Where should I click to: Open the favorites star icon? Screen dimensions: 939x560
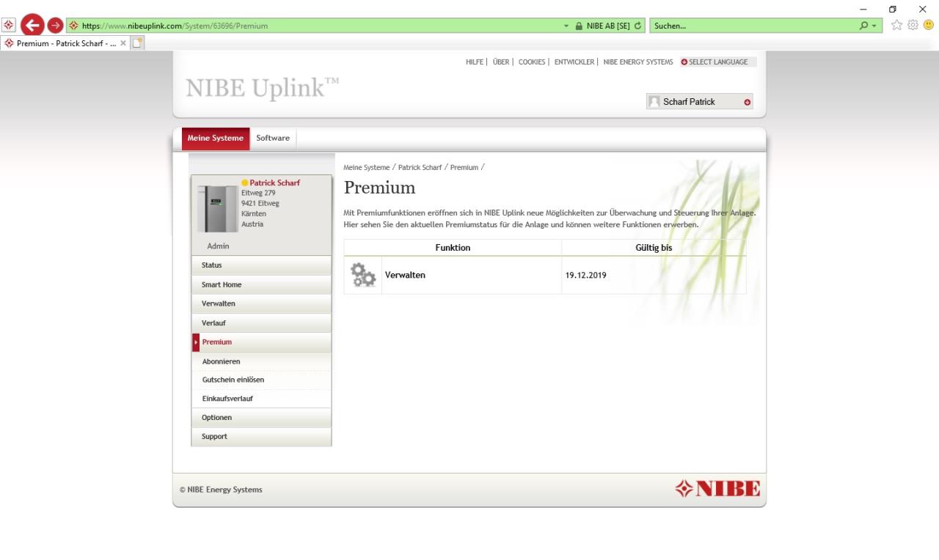896,25
